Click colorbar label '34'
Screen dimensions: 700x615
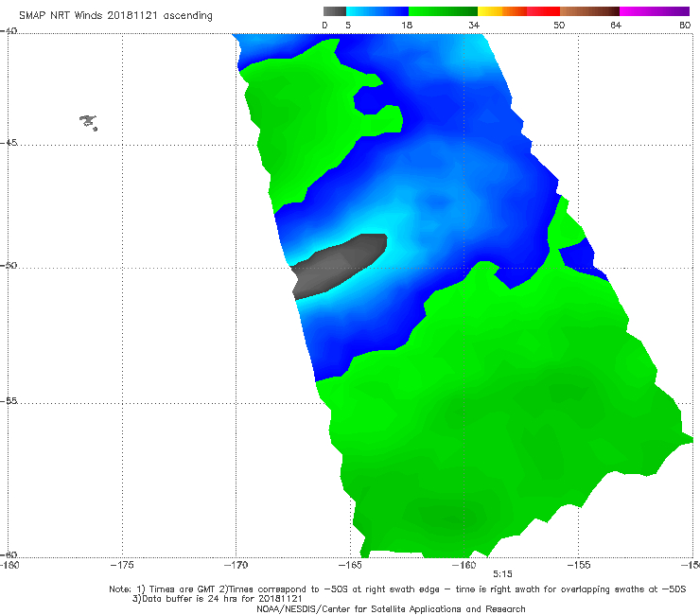(474, 25)
